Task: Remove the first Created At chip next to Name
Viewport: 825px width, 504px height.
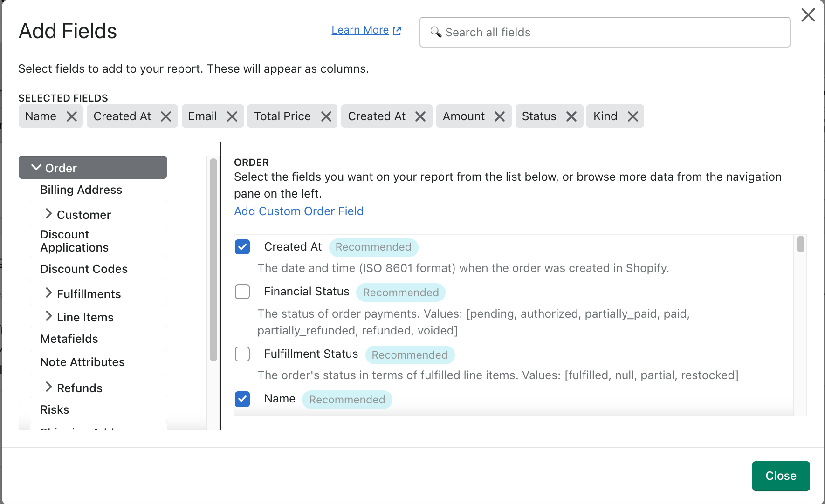Action: (x=166, y=116)
